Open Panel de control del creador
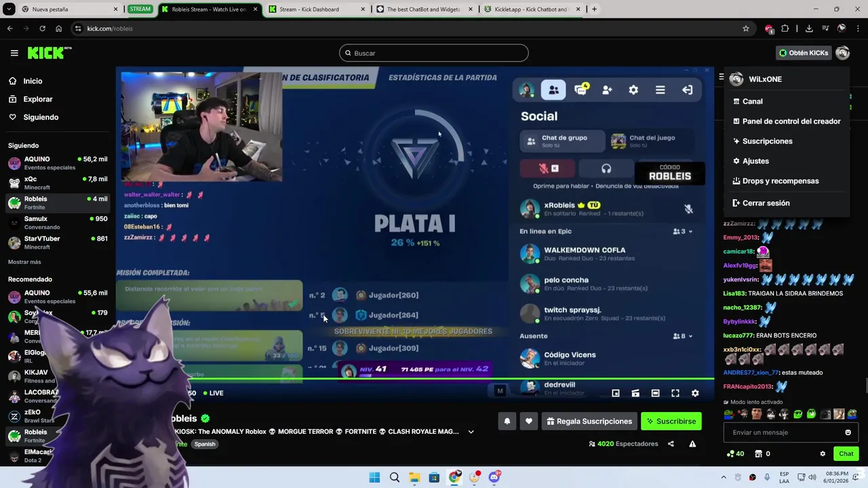Image resolution: width=868 pixels, height=488 pixels. click(x=787, y=121)
